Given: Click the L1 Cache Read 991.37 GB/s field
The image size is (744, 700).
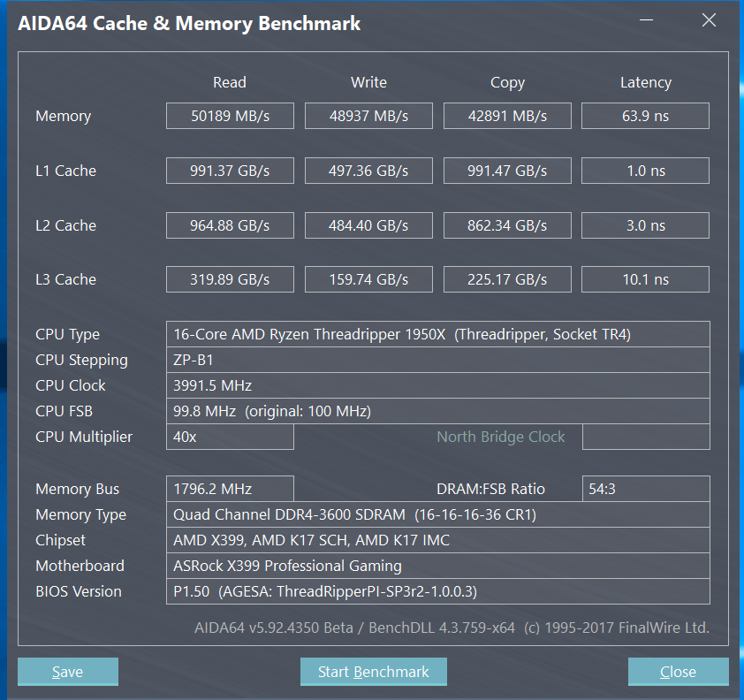Looking at the screenshot, I should [x=230, y=171].
